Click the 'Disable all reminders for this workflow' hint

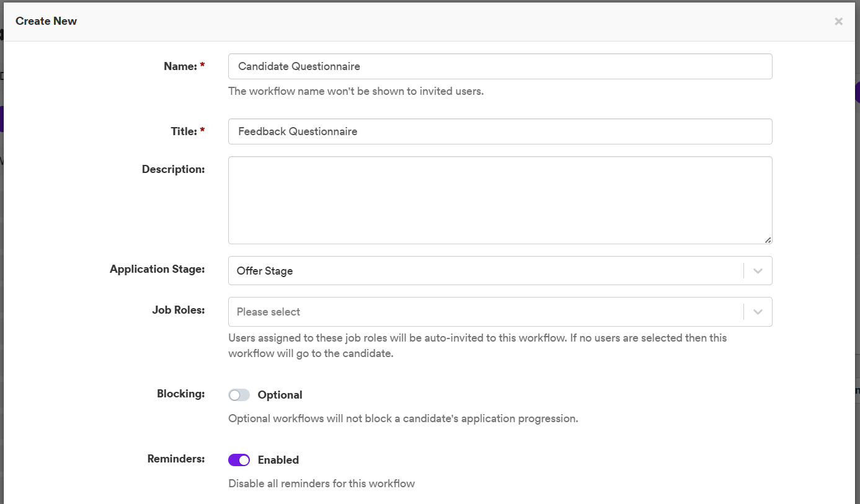tap(322, 484)
